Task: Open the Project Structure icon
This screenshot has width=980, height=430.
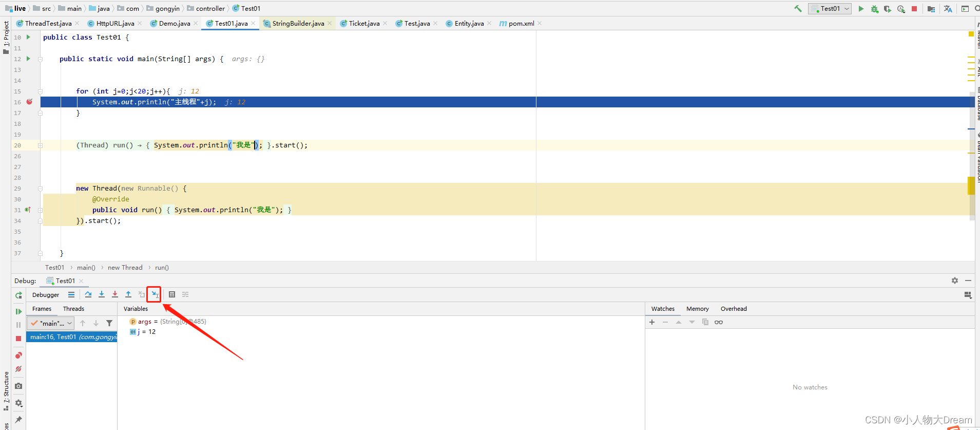Action: click(931, 9)
